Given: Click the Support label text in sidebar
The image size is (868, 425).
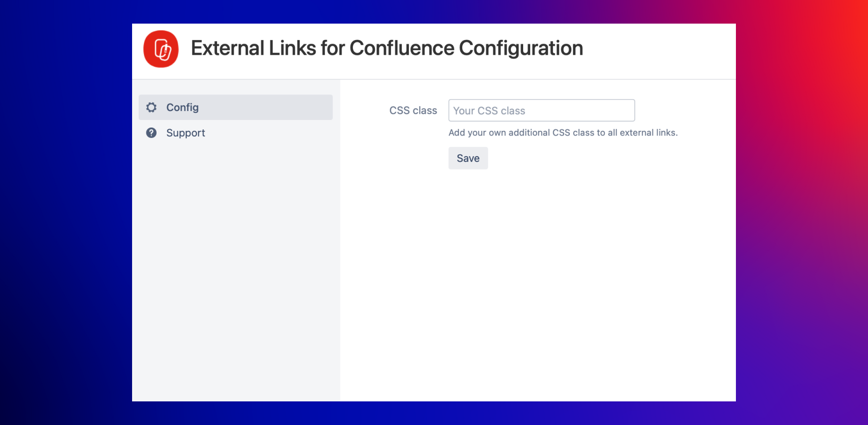Looking at the screenshot, I should click(x=186, y=133).
